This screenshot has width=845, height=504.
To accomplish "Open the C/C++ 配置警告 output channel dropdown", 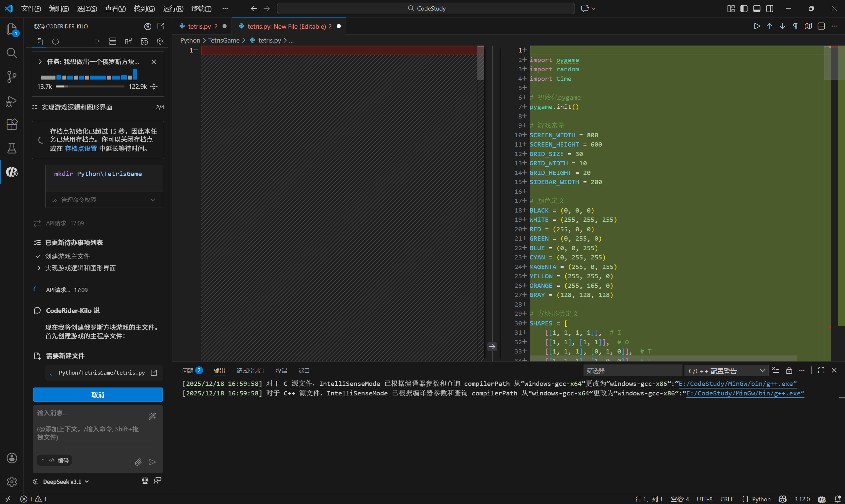I will pyautogui.click(x=726, y=371).
